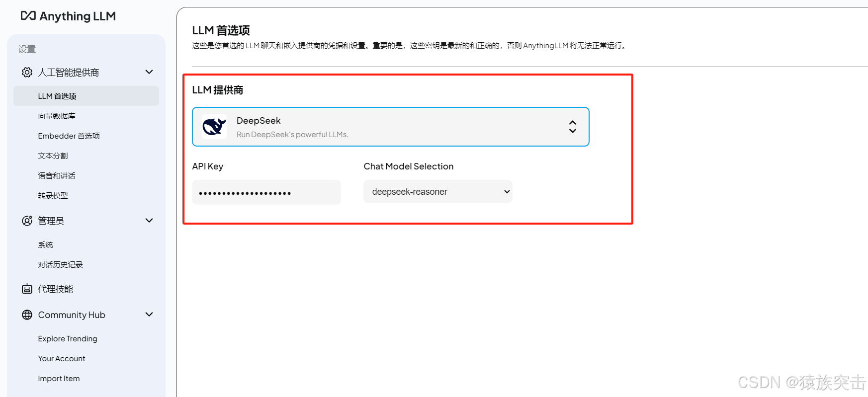Click the Community Hub menu label
This screenshot has height=397, width=868.
pos(72,315)
